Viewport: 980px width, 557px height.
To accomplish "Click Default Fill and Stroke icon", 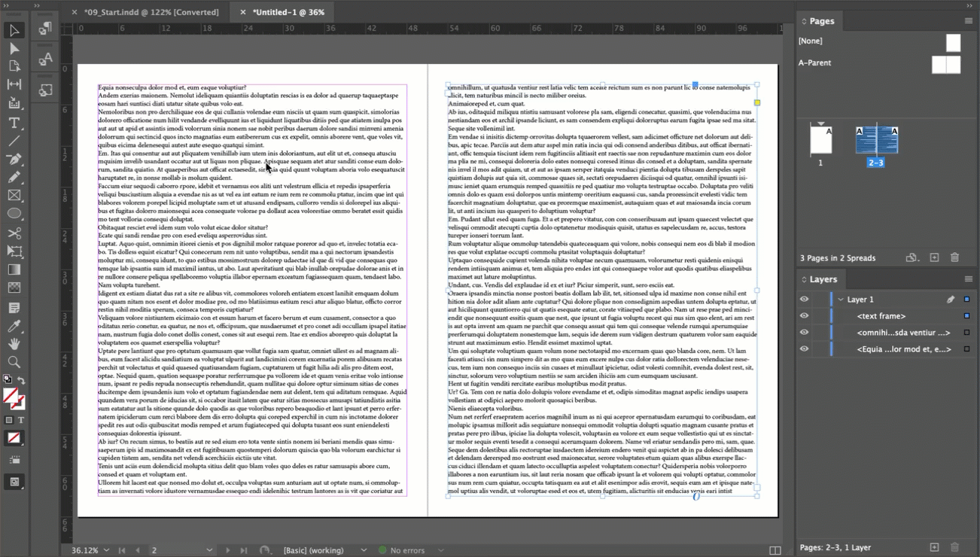I will click(8, 379).
